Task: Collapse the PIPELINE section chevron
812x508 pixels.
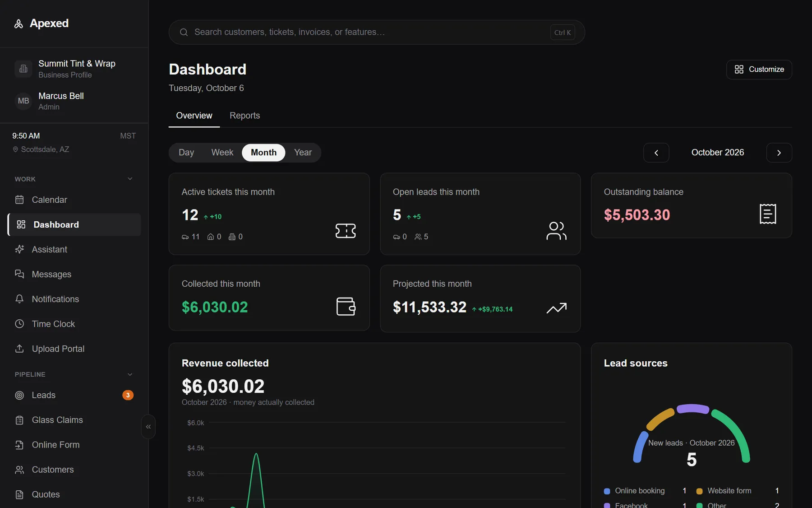Action: pos(130,374)
